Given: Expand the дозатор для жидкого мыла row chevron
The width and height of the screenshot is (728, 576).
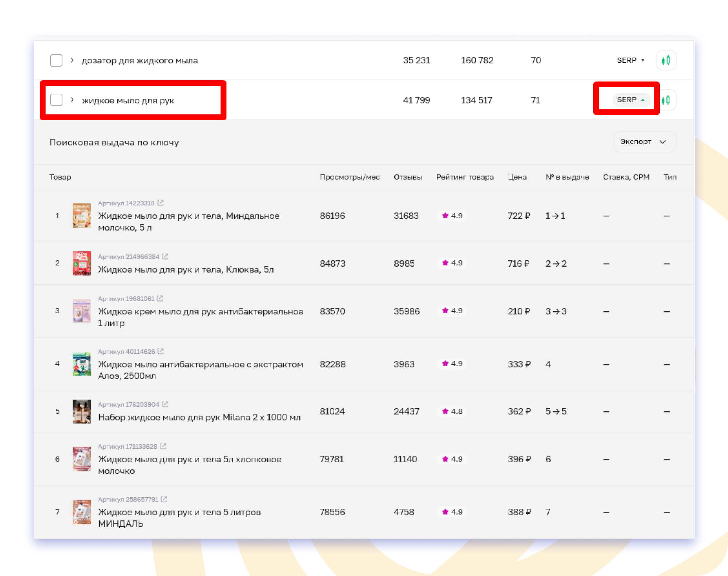Looking at the screenshot, I should [x=72, y=60].
